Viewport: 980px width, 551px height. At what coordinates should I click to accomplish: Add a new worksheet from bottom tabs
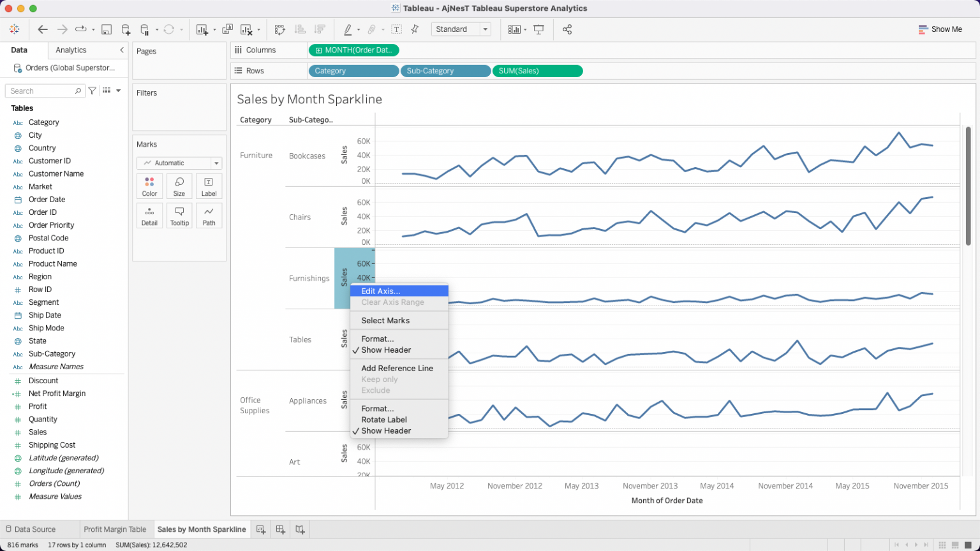click(x=260, y=529)
